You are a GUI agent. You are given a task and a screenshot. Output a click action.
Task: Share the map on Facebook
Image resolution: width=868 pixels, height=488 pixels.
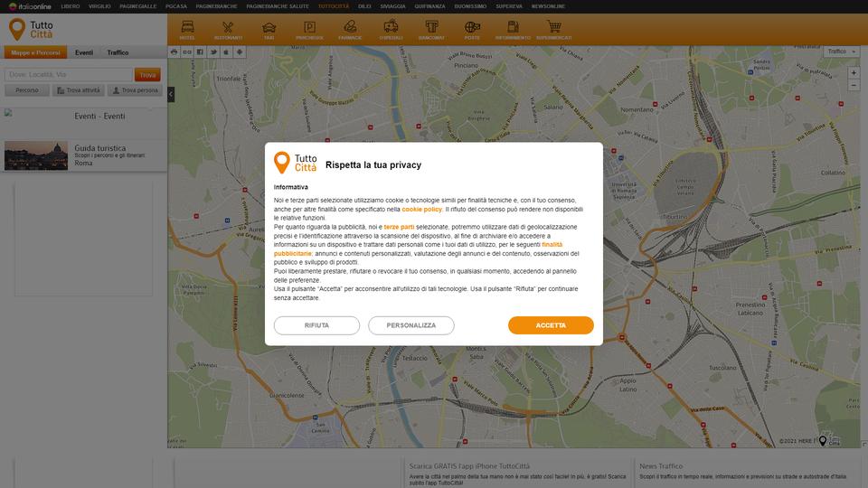[200, 52]
